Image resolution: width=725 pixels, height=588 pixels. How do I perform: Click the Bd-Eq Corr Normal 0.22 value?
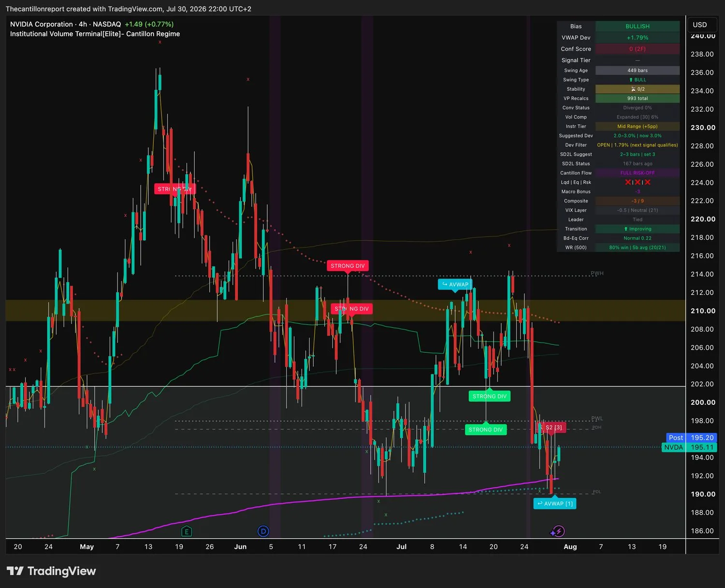[638, 238]
